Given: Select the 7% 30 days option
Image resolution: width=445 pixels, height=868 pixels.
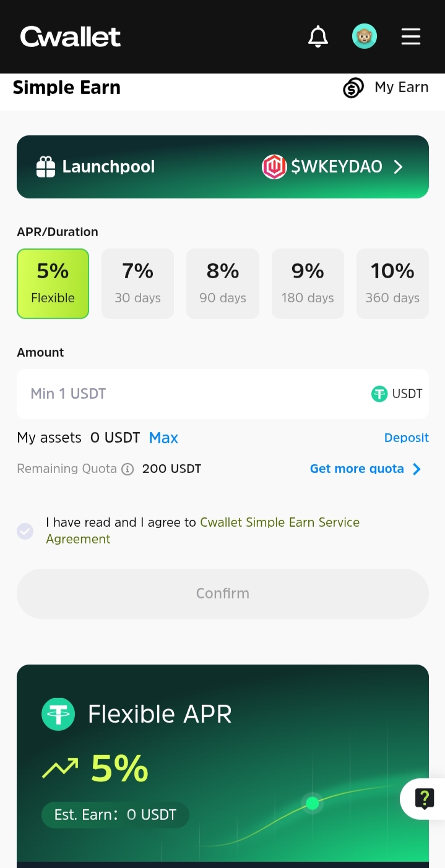Looking at the screenshot, I should [x=137, y=284].
